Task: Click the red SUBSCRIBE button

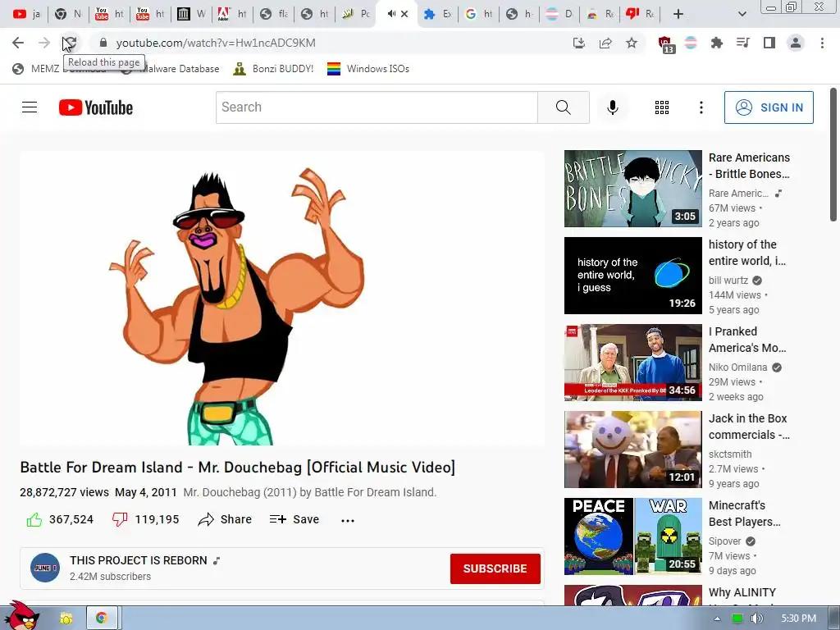Action: tap(495, 568)
